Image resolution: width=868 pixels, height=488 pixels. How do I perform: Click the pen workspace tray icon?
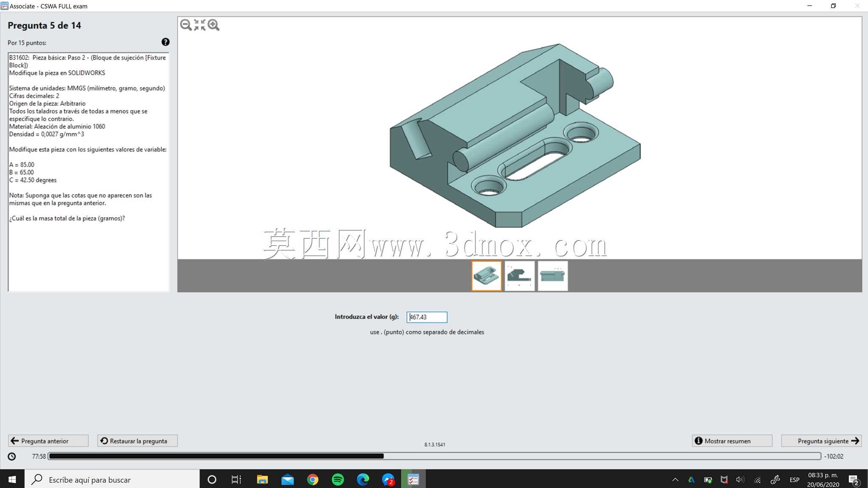point(775,480)
